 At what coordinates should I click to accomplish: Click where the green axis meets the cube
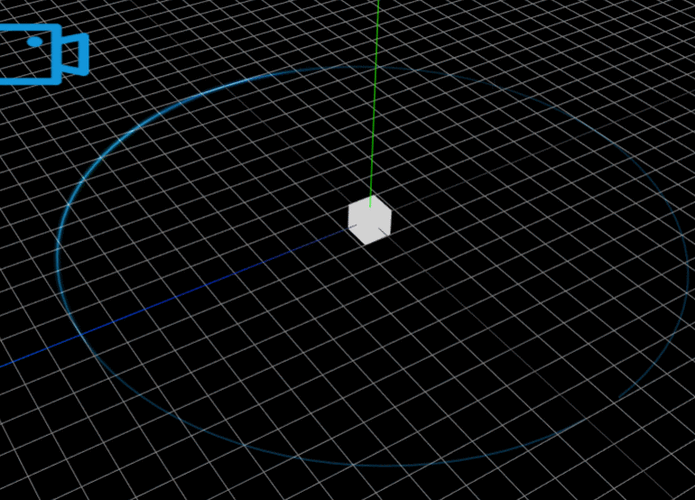[x=370, y=206]
